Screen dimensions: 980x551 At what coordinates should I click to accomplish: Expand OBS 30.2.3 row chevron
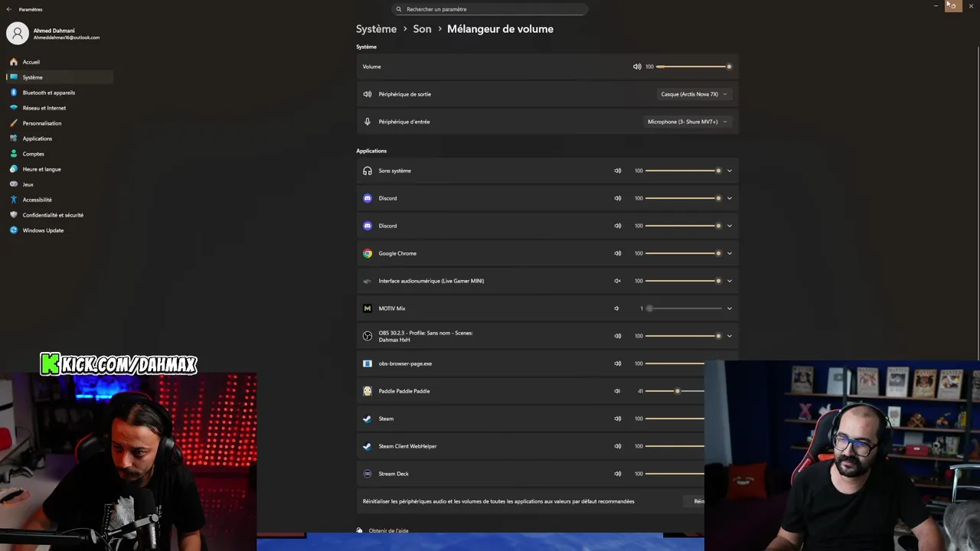[730, 336]
